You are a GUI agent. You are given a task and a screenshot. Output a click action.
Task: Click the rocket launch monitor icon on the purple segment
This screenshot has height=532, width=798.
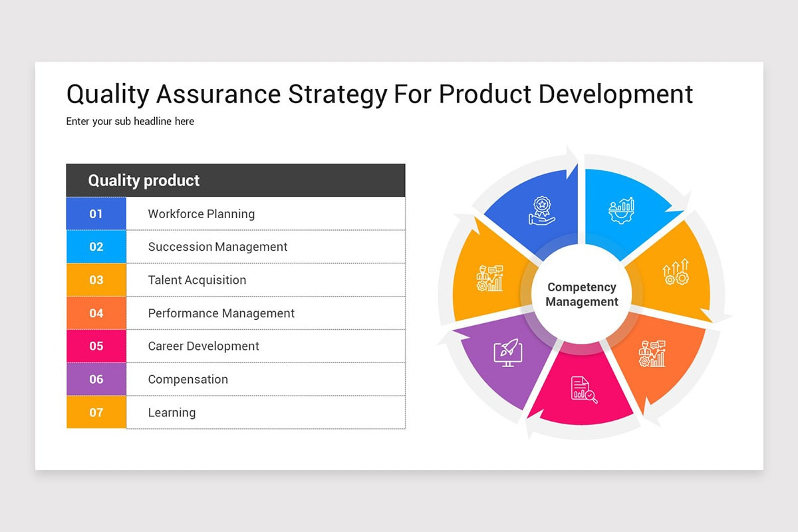click(x=507, y=354)
